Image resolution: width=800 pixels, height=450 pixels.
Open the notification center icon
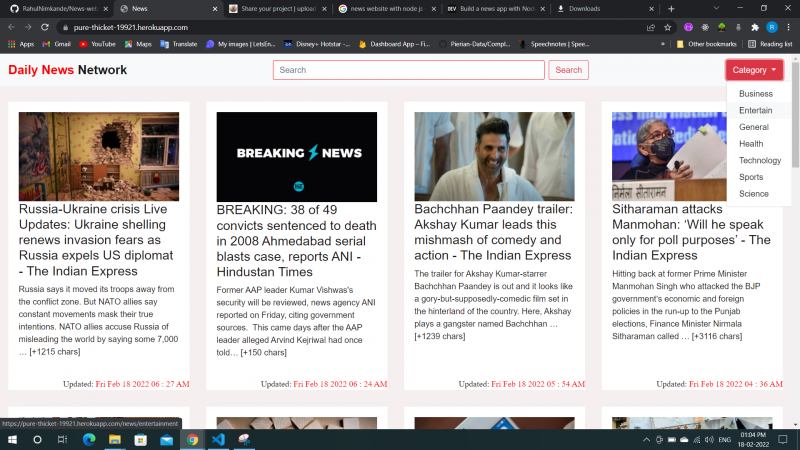tap(783, 439)
